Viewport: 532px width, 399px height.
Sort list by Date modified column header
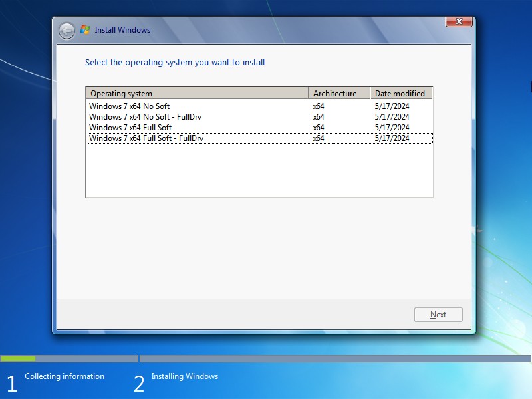tap(400, 93)
